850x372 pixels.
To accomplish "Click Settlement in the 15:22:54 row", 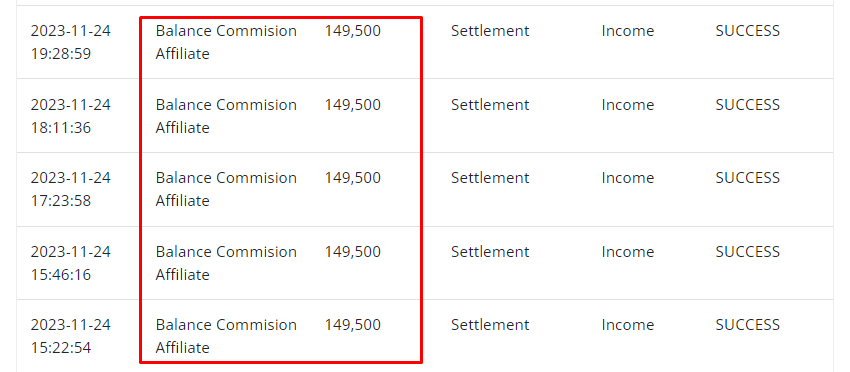I will [x=490, y=325].
